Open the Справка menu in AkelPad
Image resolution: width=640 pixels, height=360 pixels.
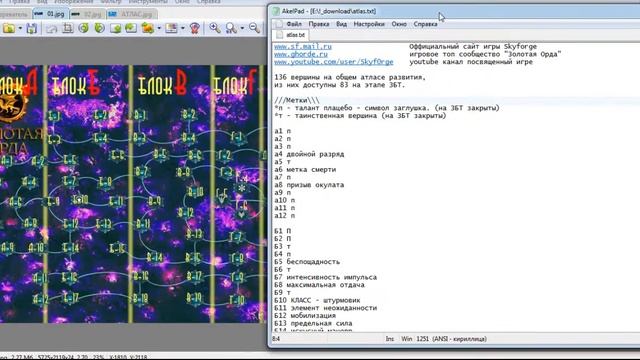pyautogui.click(x=425, y=24)
